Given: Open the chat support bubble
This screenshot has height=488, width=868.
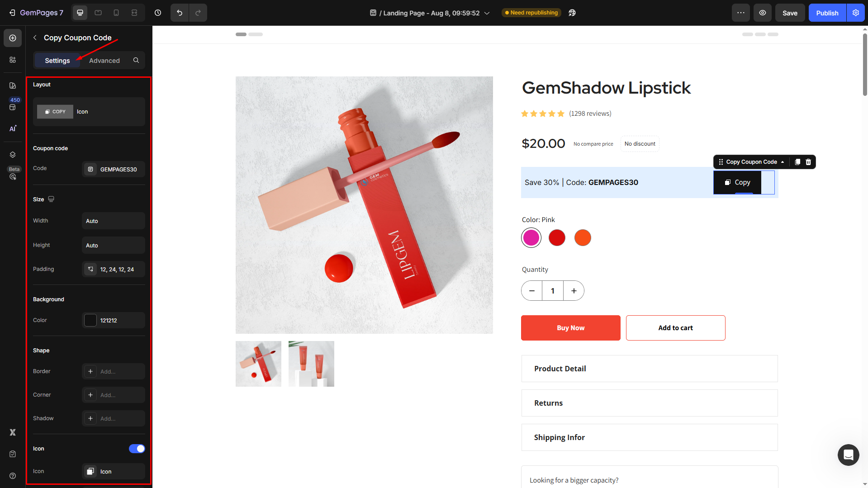Looking at the screenshot, I should 848,455.
